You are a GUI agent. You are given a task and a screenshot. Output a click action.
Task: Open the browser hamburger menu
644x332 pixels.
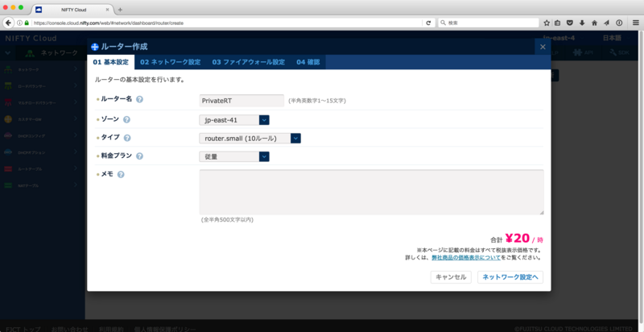[636, 23]
